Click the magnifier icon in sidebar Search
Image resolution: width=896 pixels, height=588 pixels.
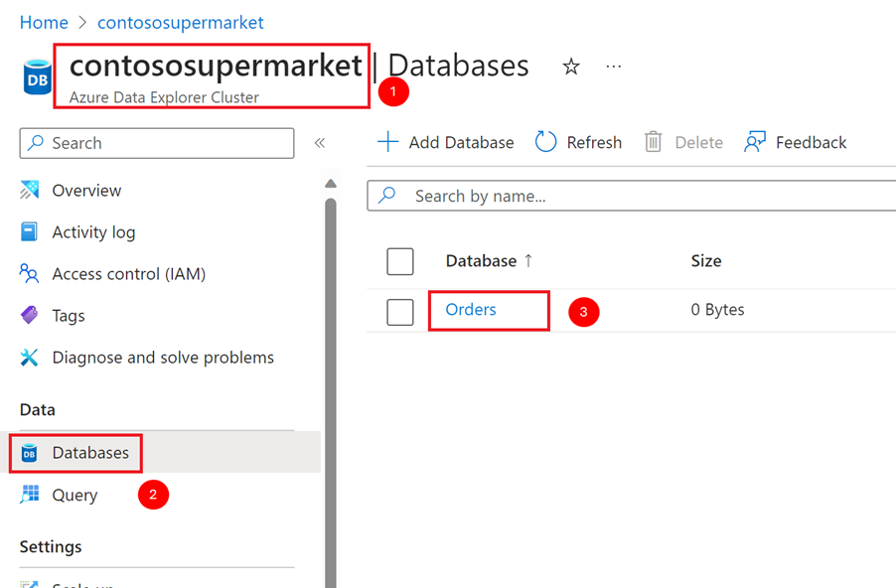tap(36, 142)
